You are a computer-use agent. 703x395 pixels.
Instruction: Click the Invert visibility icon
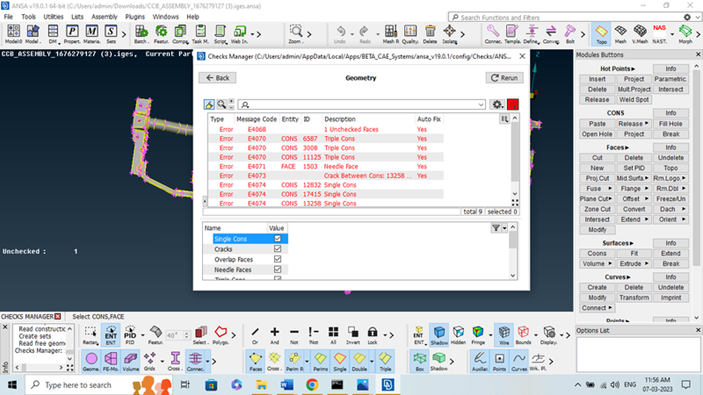click(x=353, y=335)
